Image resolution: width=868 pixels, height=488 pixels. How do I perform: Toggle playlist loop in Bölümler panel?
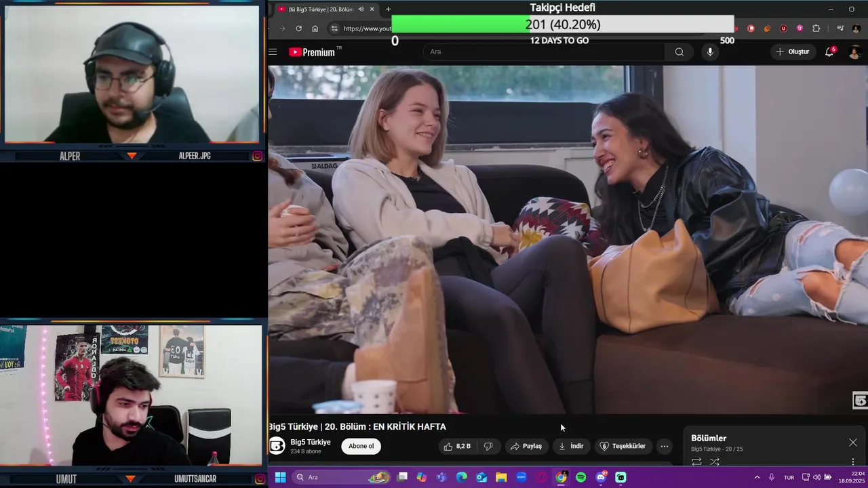pyautogui.click(x=696, y=462)
